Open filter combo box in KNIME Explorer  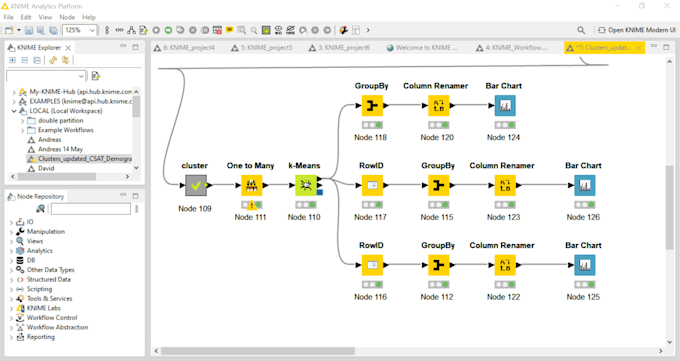[46, 76]
